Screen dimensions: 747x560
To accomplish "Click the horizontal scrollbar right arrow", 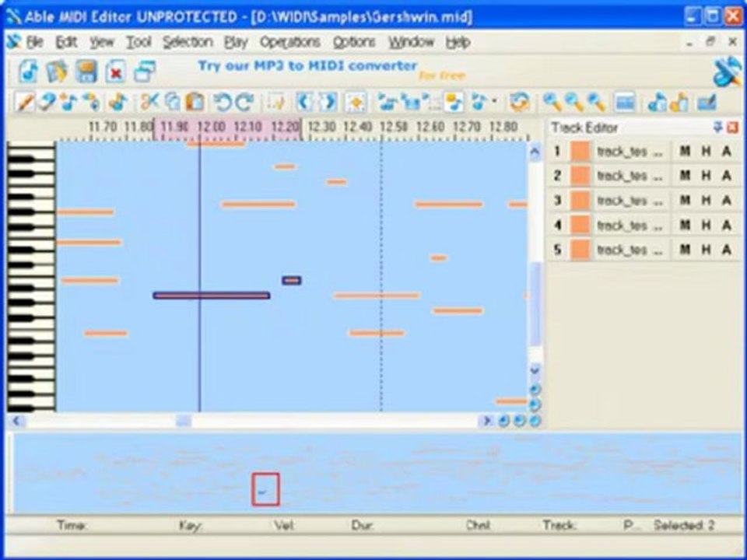I will point(486,421).
